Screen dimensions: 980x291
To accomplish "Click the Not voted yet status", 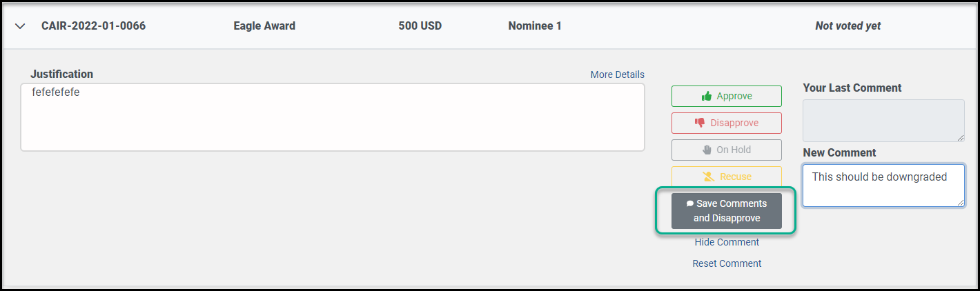I will (847, 26).
